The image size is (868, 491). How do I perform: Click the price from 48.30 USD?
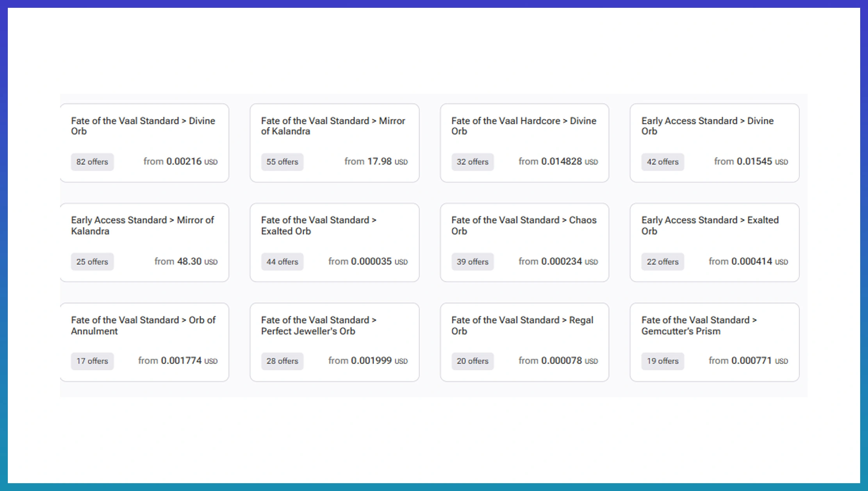pyautogui.click(x=186, y=262)
